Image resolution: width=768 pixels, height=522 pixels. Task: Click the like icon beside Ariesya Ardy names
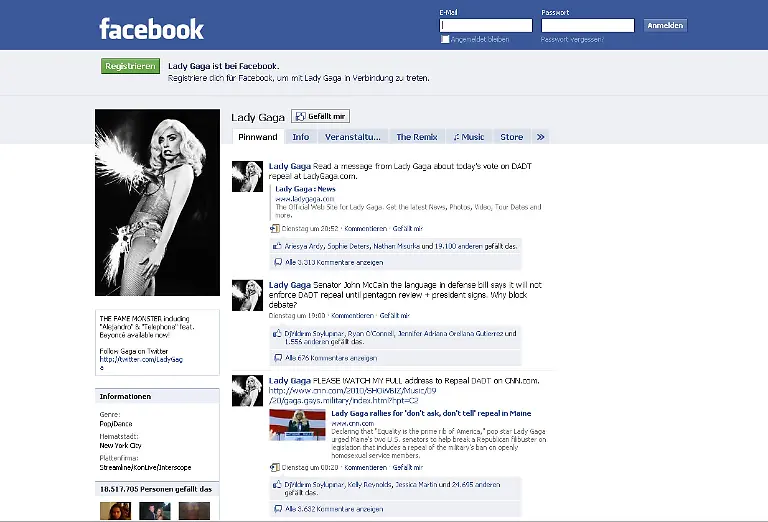(x=277, y=246)
